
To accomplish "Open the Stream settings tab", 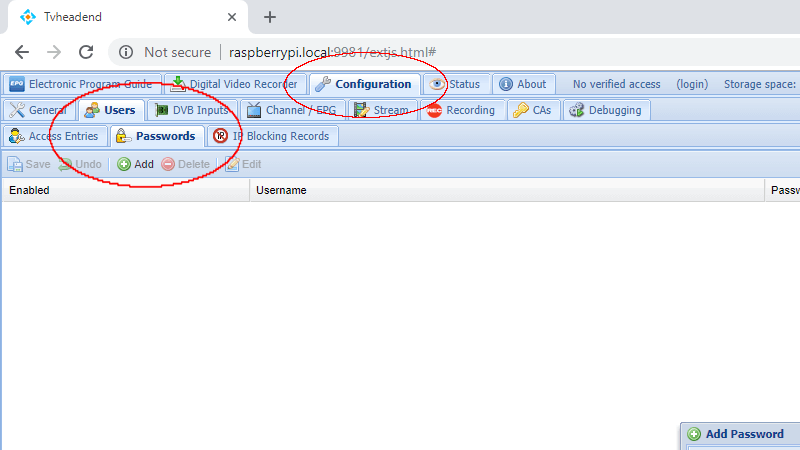I will [x=380, y=110].
